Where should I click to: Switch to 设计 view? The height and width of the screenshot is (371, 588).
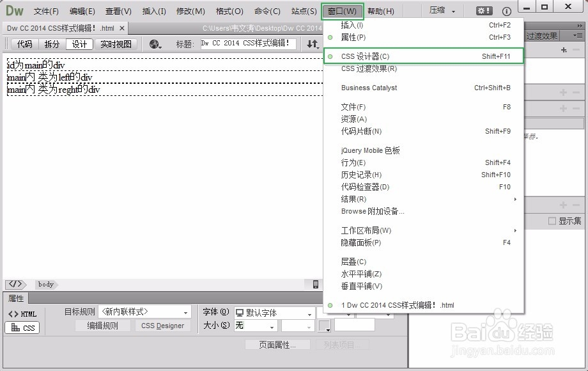click(79, 44)
